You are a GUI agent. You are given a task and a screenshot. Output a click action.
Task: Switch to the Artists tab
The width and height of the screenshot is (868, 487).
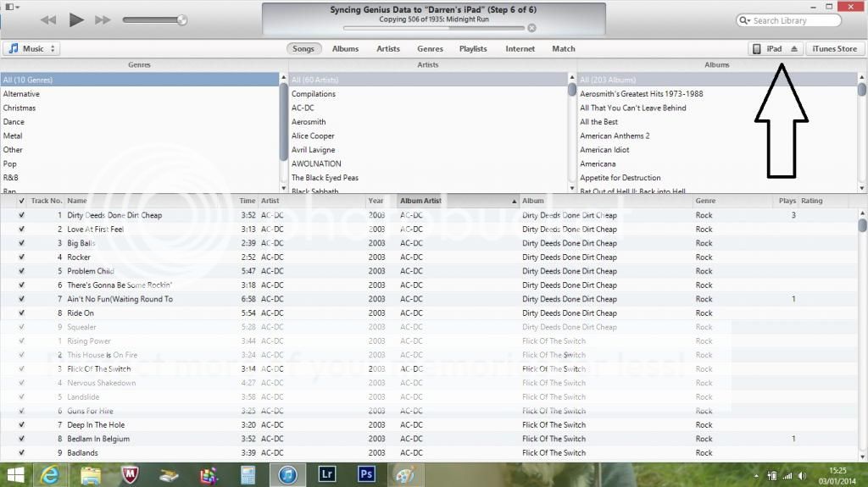(388, 49)
